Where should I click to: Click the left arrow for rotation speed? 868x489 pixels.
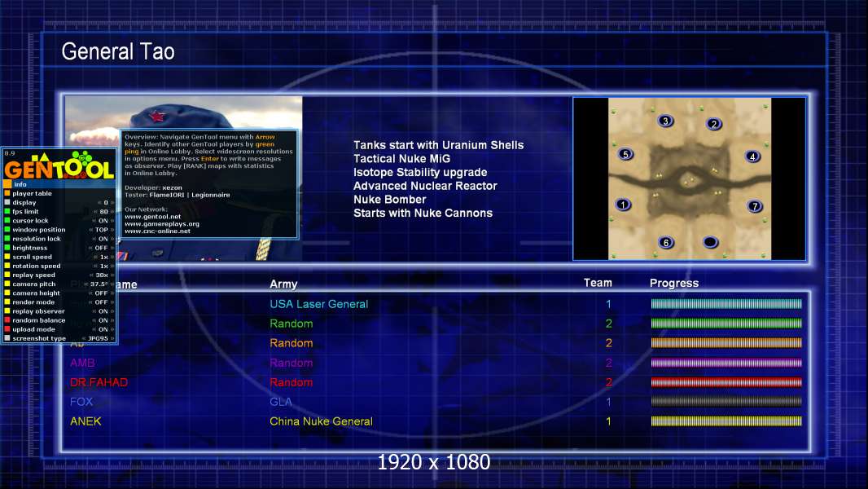tap(94, 266)
